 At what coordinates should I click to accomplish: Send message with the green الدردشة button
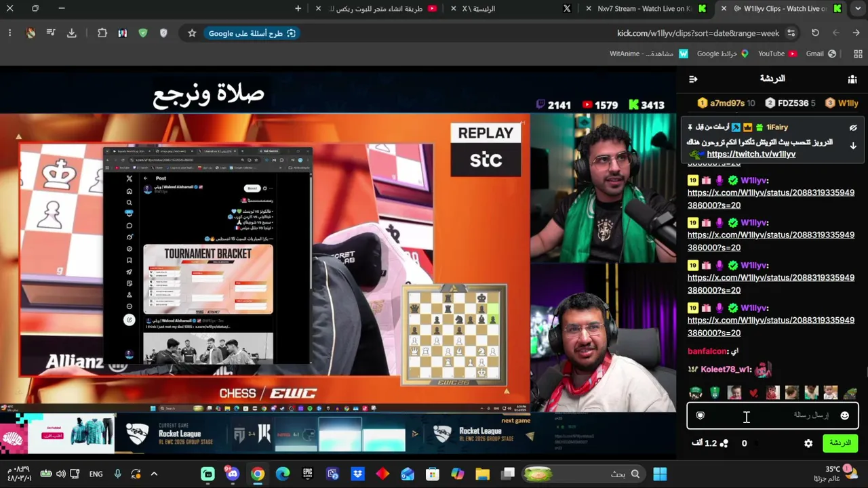pyautogui.click(x=840, y=443)
